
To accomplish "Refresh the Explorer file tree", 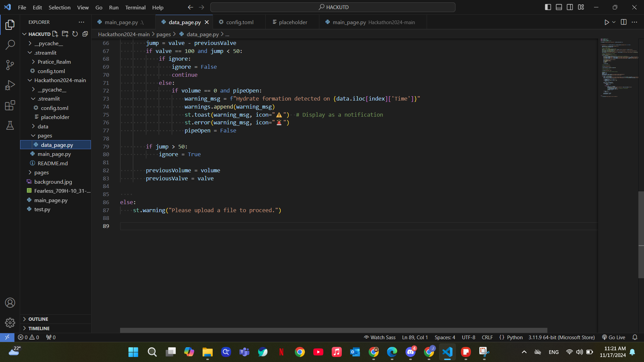I will coord(75,34).
